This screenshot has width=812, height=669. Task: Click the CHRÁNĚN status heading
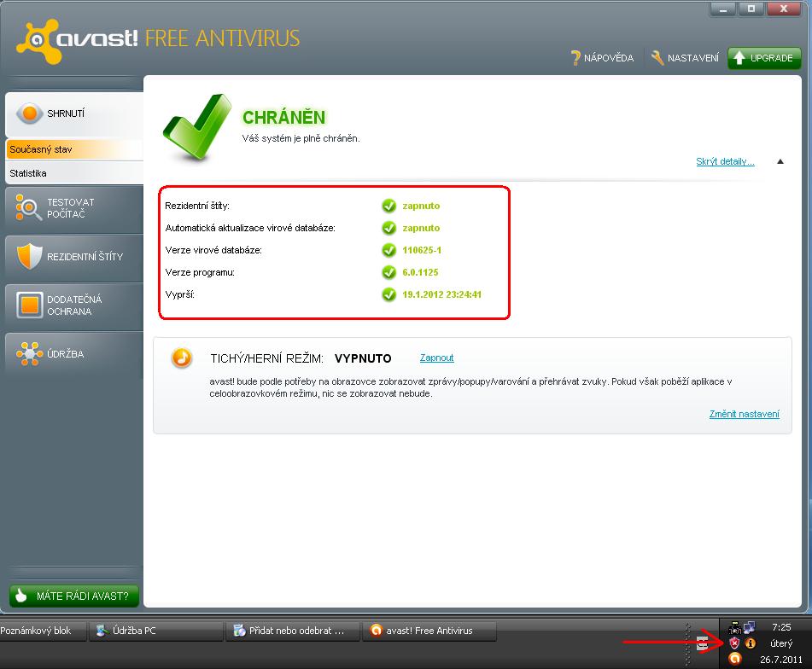pos(283,118)
